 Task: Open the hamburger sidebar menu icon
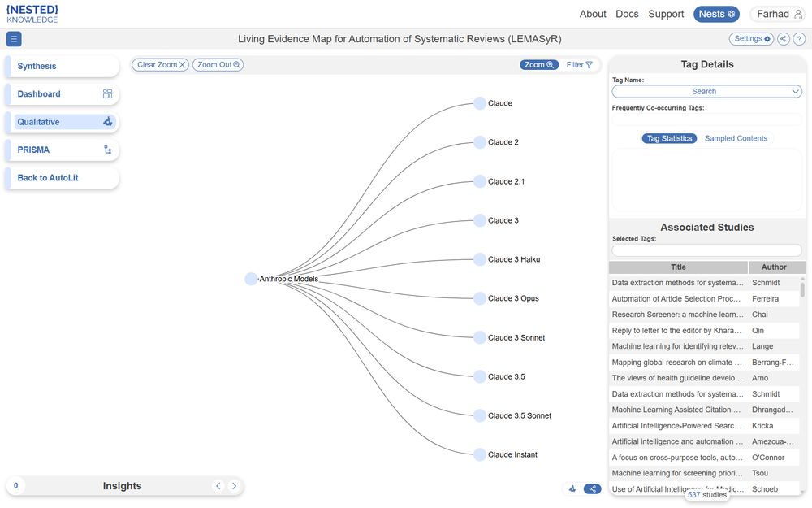14,39
